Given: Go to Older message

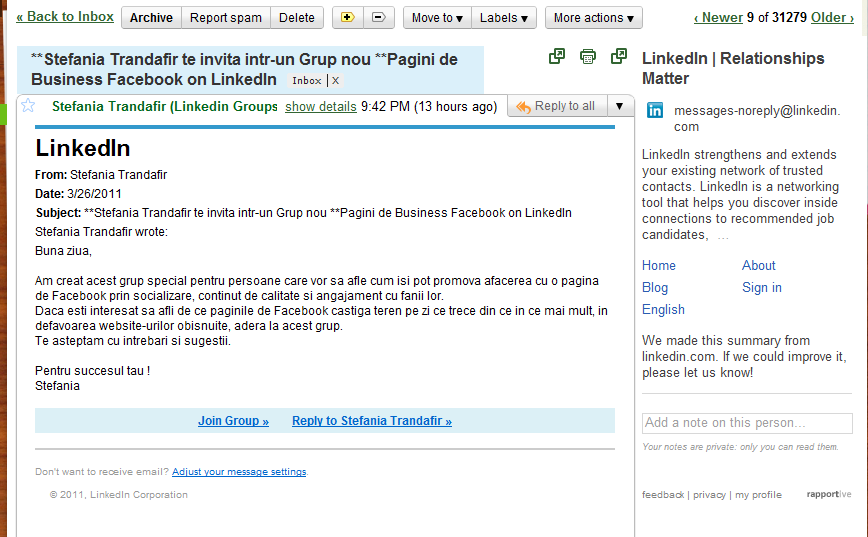Looking at the screenshot, I should (x=832, y=18).
